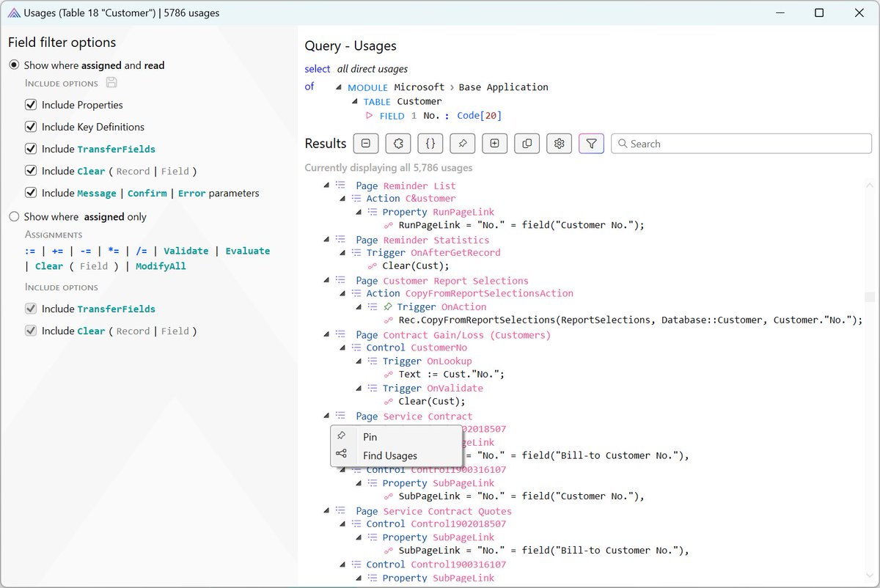The image size is (880, 588).
Task: Click usage link icon beside Text := Cust."No.";
Action: [389, 375]
